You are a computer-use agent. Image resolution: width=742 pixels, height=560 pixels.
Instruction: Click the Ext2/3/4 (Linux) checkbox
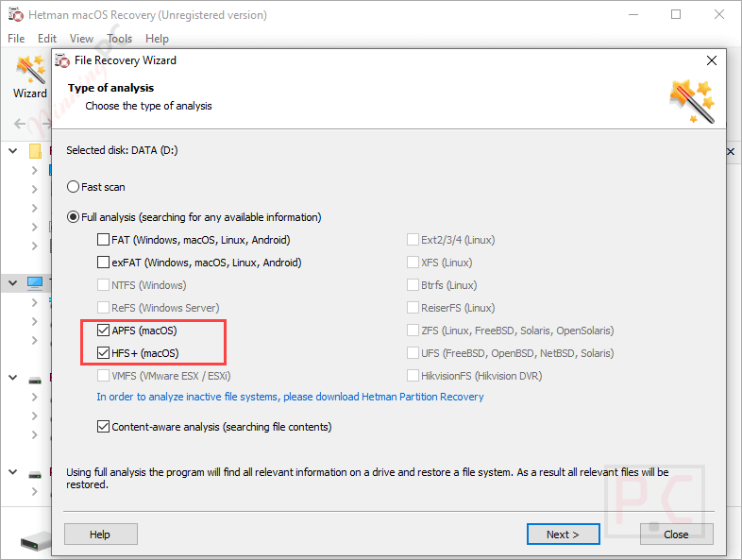point(413,240)
